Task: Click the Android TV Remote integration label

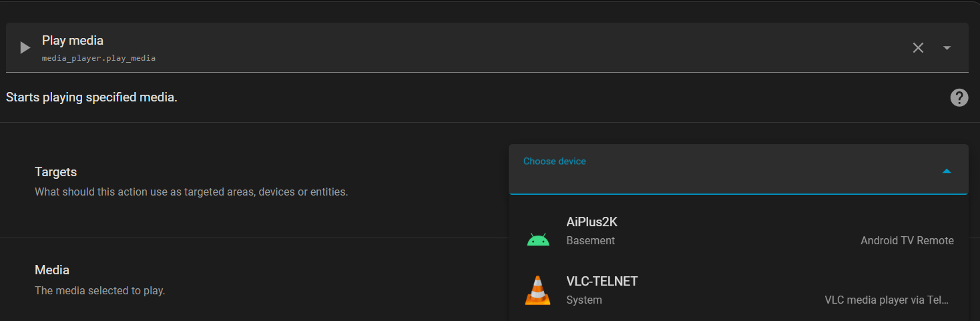Action: click(907, 240)
